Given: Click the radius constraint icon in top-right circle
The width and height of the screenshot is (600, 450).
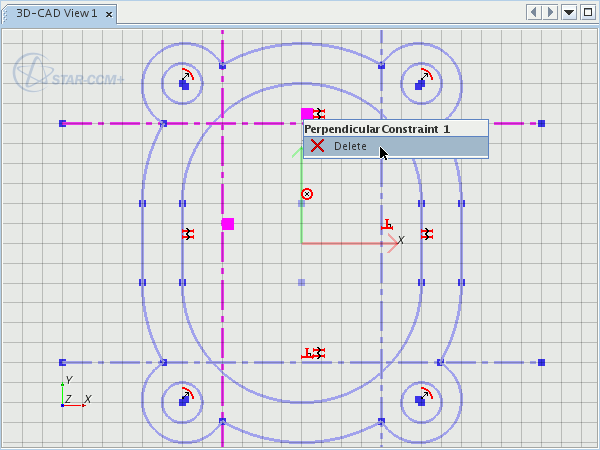Looking at the screenshot, I should [x=427, y=75].
